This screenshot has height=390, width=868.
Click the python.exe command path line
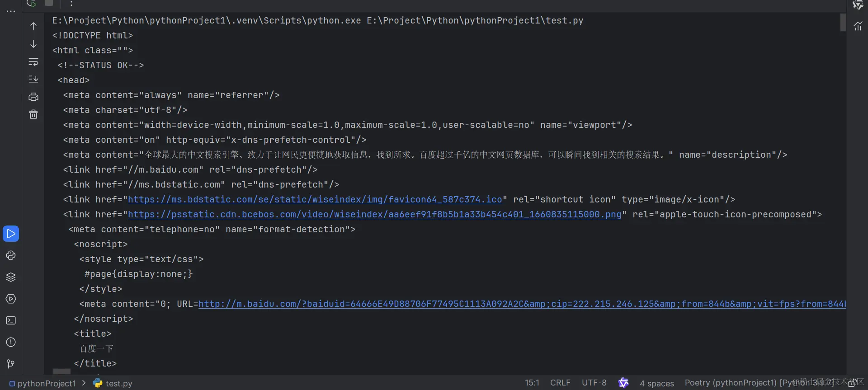point(318,20)
